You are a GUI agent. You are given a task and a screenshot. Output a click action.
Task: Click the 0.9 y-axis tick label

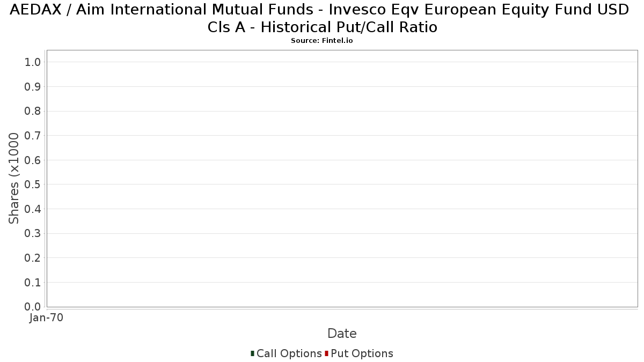point(33,87)
